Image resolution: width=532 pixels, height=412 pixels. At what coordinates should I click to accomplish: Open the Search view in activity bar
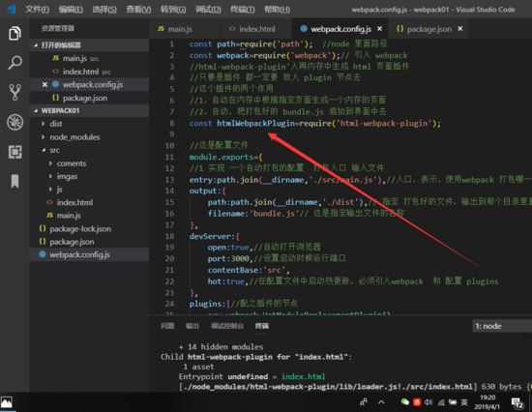click(x=15, y=63)
